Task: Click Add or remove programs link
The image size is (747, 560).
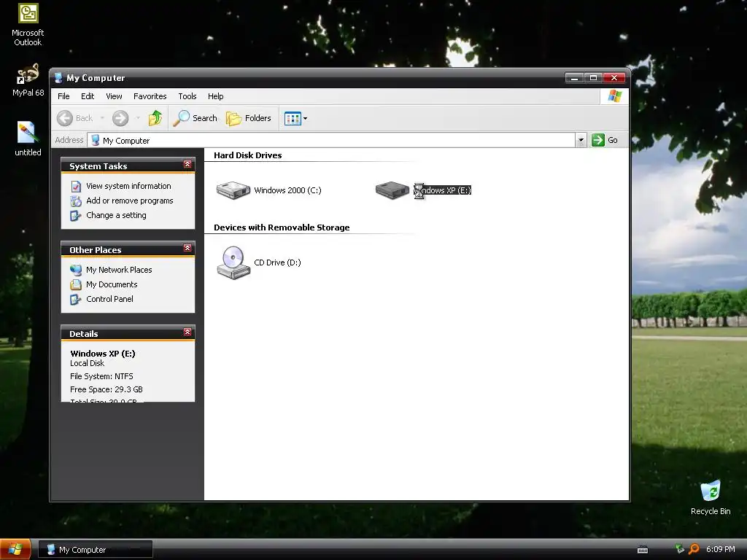Action: point(130,201)
